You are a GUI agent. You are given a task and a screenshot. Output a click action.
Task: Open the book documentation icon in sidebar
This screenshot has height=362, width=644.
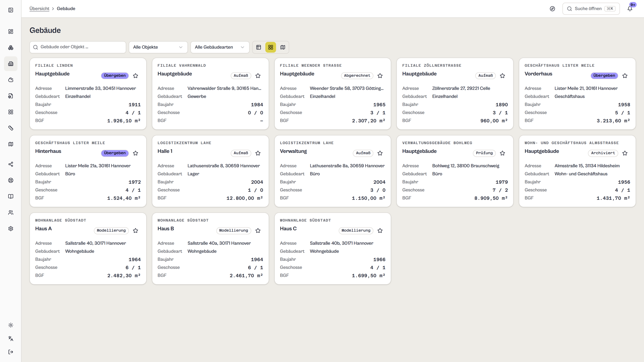[x=11, y=196]
